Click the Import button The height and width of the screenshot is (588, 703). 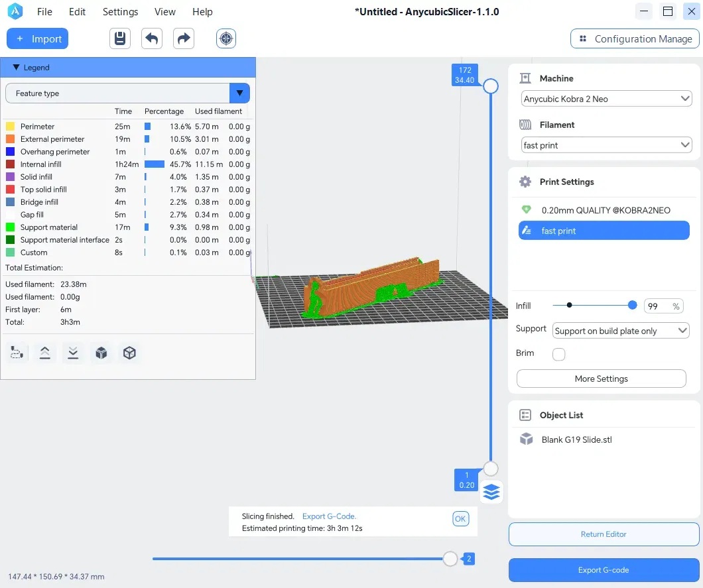coord(38,38)
